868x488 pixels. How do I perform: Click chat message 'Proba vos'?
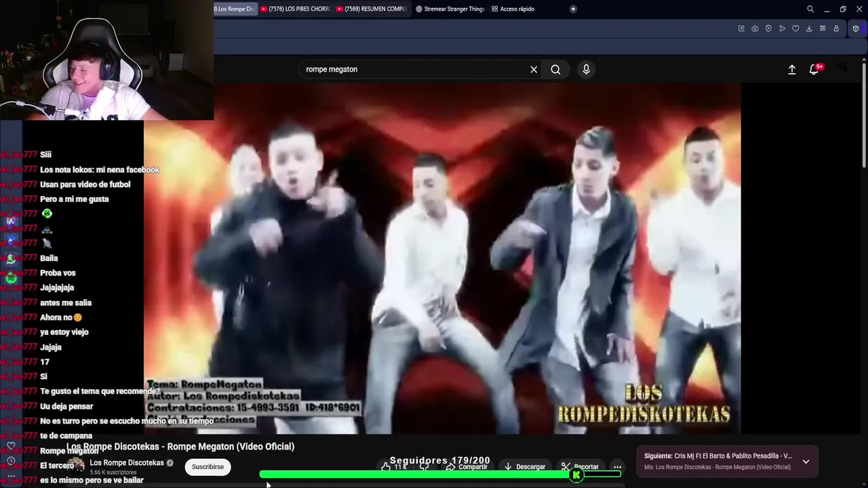[58, 273]
